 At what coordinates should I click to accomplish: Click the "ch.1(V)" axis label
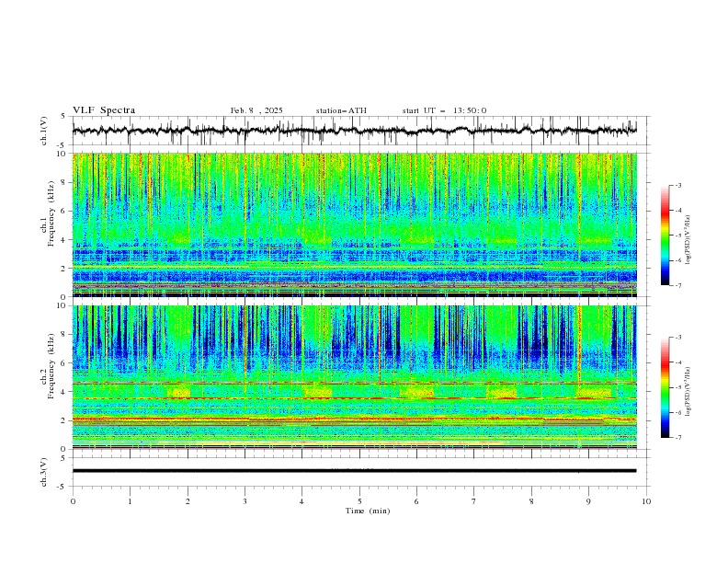44,131
